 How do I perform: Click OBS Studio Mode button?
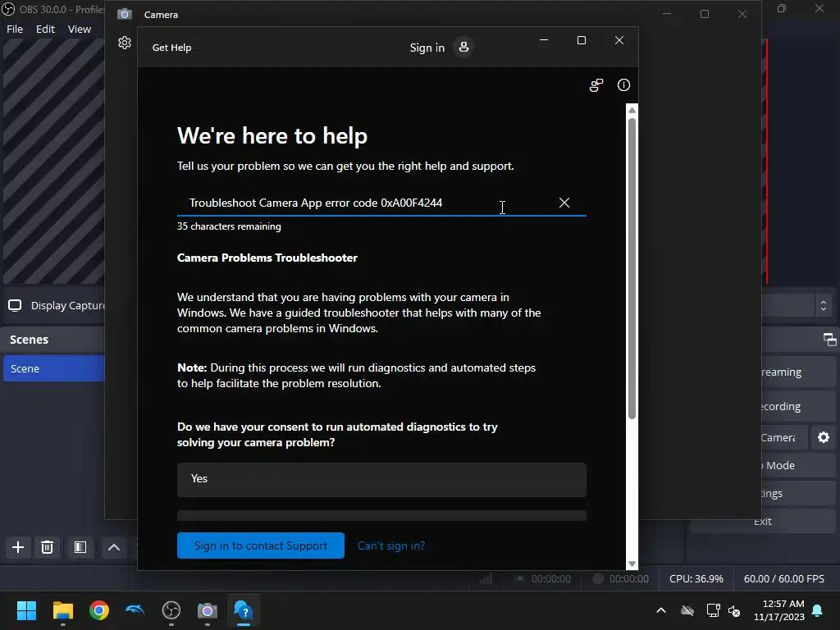tap(797, 466)
